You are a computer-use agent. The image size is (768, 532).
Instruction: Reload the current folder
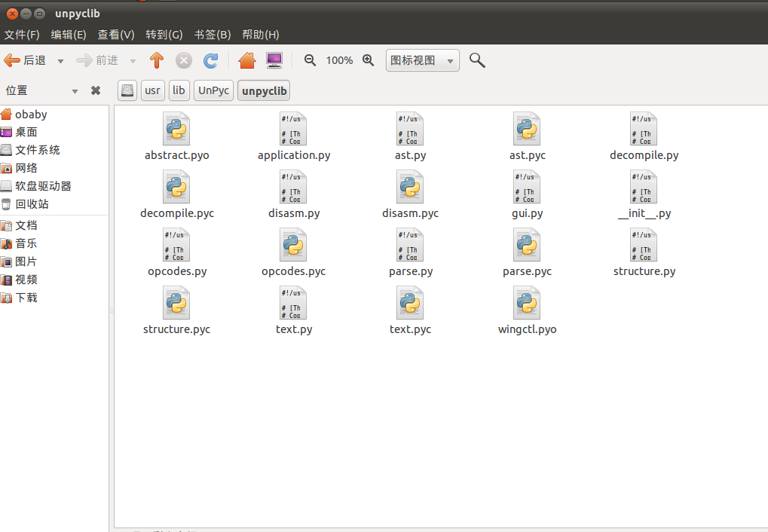(x=210, y=60)
